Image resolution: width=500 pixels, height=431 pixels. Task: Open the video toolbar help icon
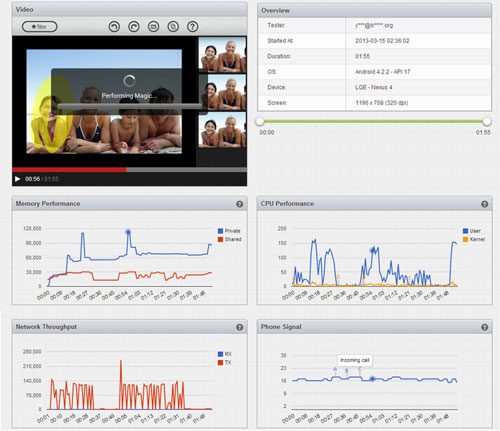point(192,26)
